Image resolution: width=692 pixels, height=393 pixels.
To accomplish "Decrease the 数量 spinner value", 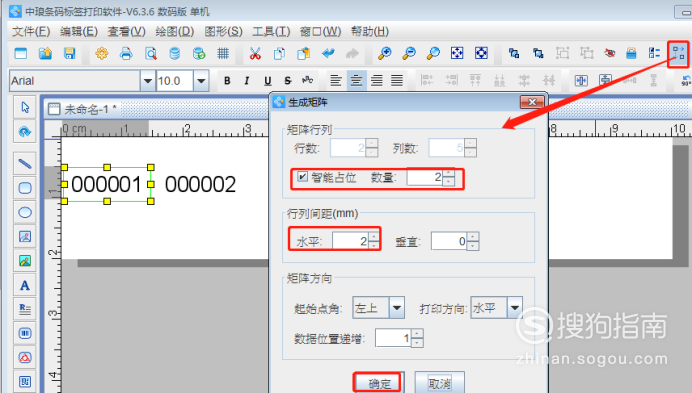I will (448, 181).
